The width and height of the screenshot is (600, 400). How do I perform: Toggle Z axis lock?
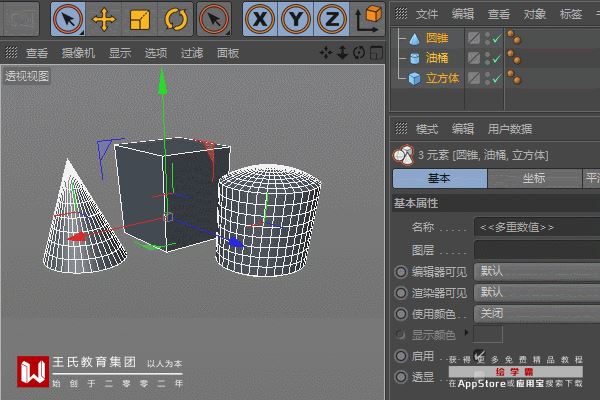click(331, 19)
